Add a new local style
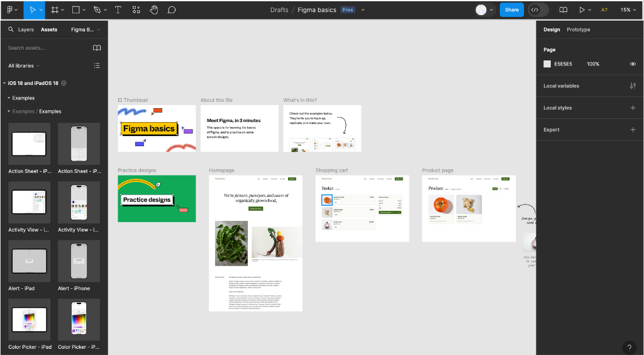This screenshot has height=355, width=644. pos(633,108)
